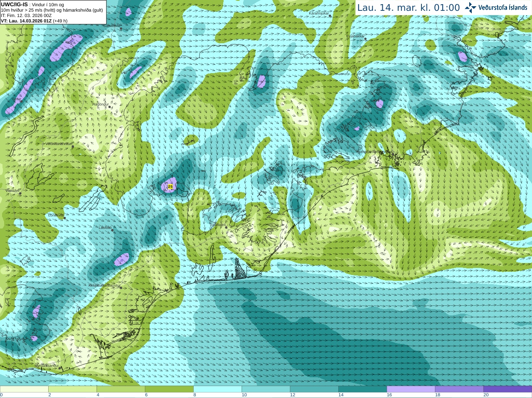
Task: Click the Hornafjarðarflugvöllur station label
Action: 374,152
